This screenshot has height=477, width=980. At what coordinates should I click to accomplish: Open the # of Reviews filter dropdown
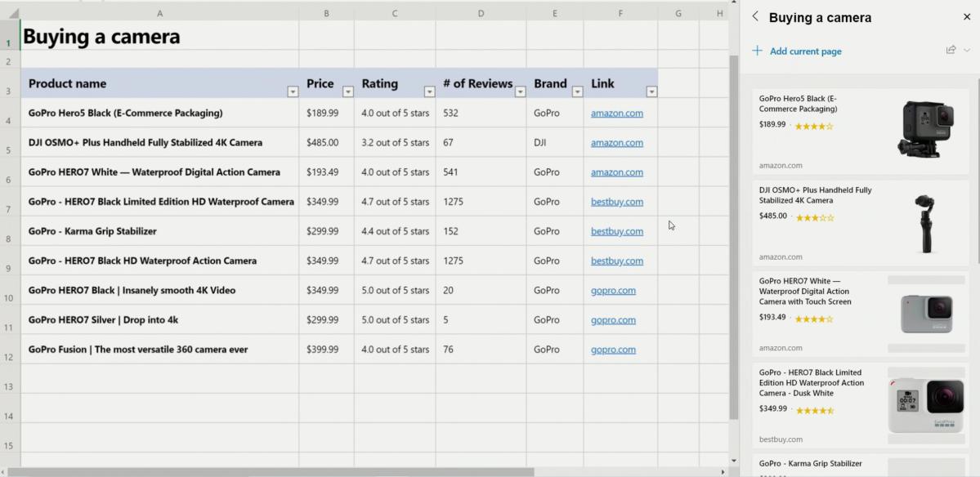pos(520,91)
